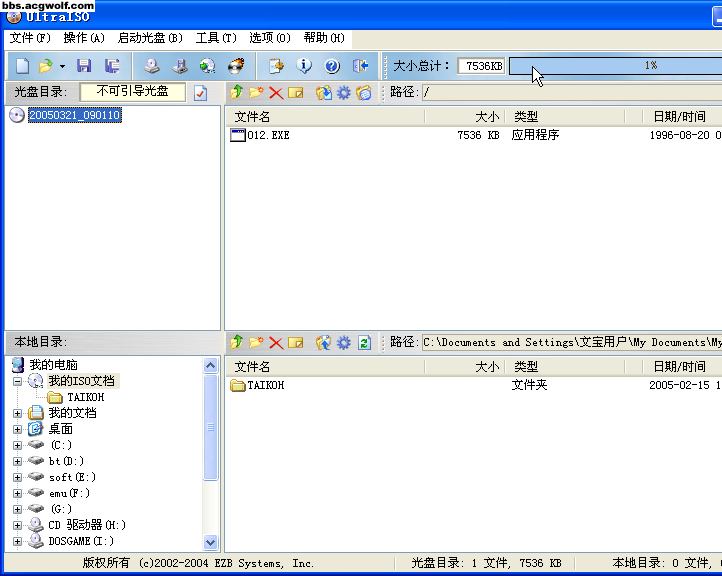
Task: Click the Save disk icon
Action: pyautogui.click(x=84, y=66)
